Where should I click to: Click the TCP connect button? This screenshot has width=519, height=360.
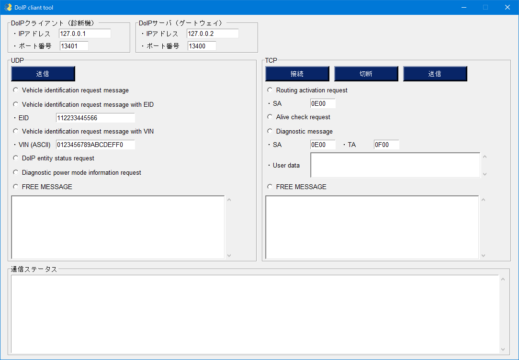pos(297,74)
